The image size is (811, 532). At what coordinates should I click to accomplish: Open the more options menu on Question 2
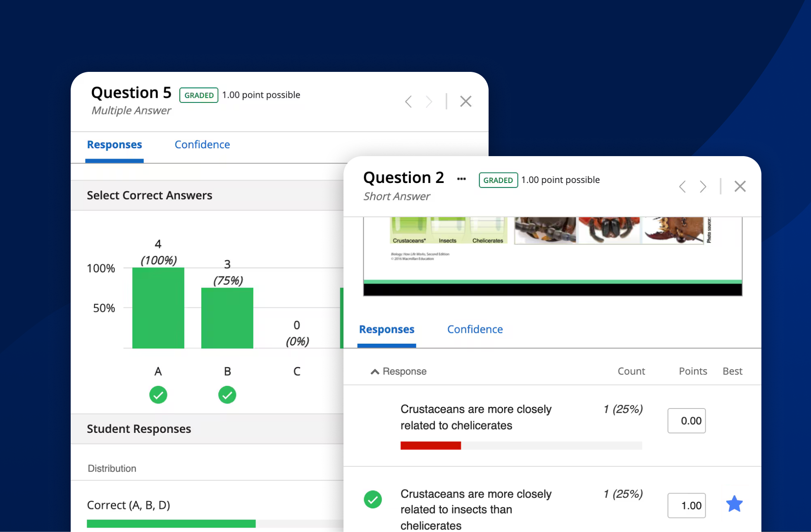coord(461,178)
